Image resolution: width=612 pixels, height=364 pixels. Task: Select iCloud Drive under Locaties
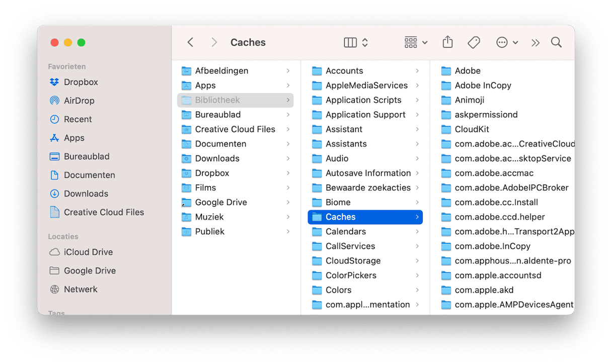point(88,252)
